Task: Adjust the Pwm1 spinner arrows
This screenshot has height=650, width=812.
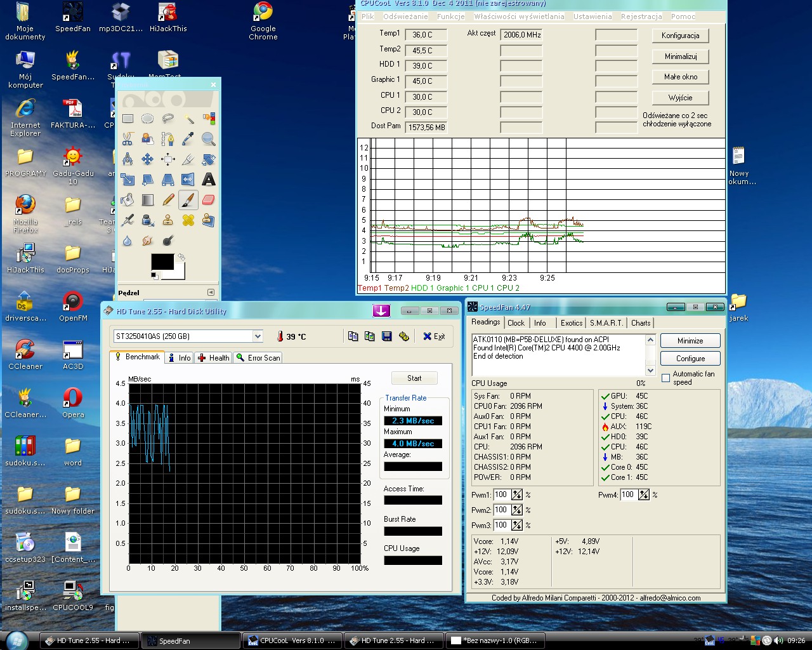Action: 517,495
